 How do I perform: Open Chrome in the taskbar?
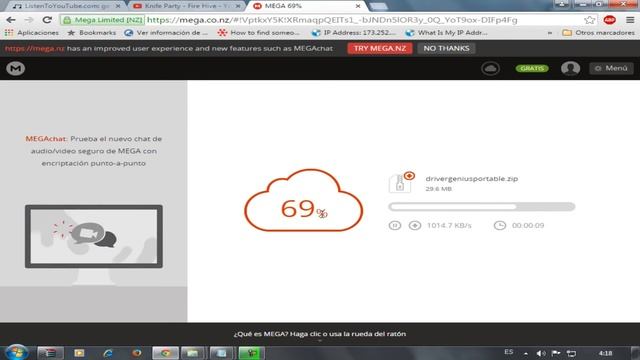[x=165, y=353]
